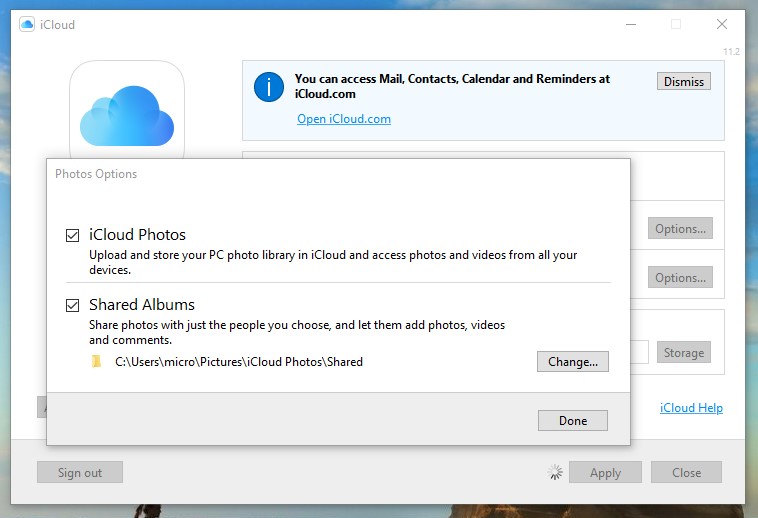Dismiss the iCloud.com info banner
This screenshot has height=518, width=758.
[x=684, y=81]
